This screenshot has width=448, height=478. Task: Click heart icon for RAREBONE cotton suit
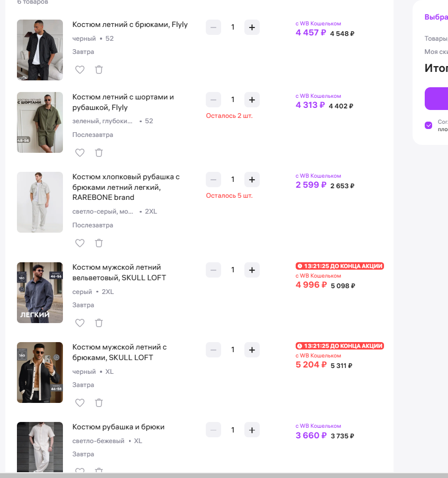tap(80, 243)
